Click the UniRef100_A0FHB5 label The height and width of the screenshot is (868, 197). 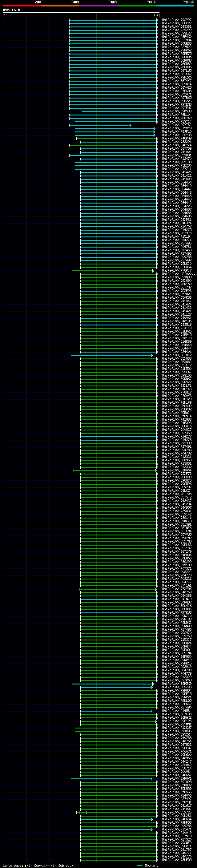(x=176, y=57)
